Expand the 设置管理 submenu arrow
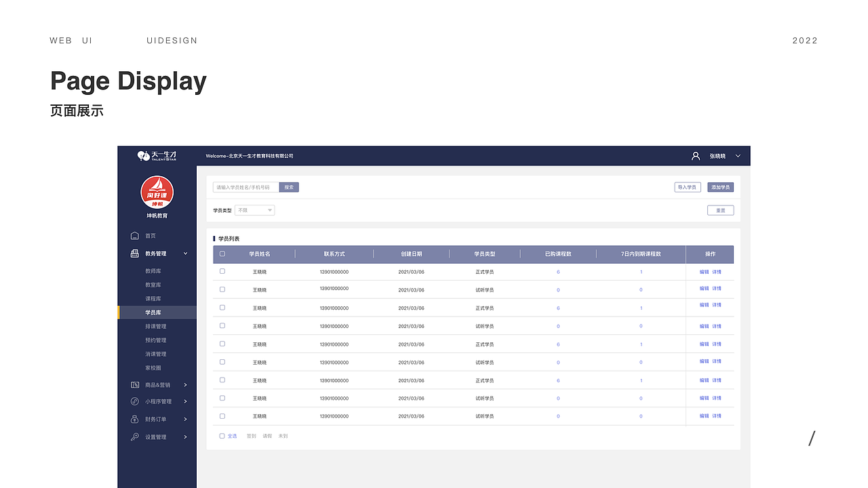 tap(185, 437)
